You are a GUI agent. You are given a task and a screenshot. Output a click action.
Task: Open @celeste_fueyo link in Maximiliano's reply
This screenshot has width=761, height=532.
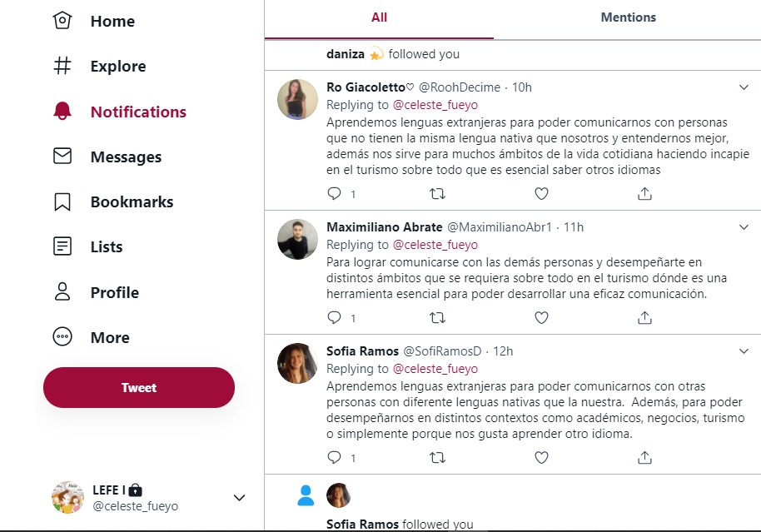coord(435,245)
